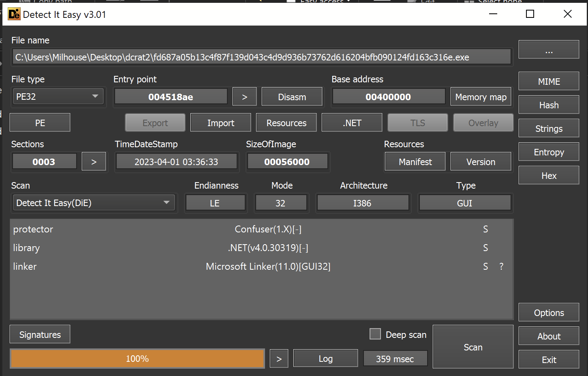Open the Options dialog
The image size is (588, 376).
pyautogui.click(x=549, y=313)
